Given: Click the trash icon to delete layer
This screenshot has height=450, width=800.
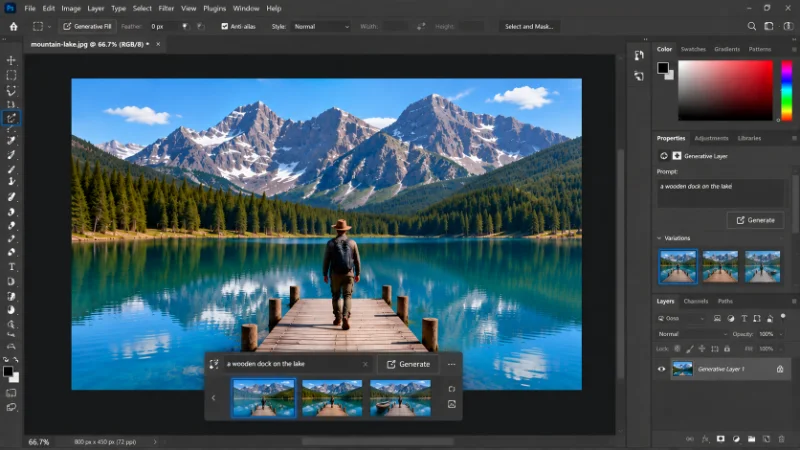Looking at the screenshot, I should pos(781,439).
